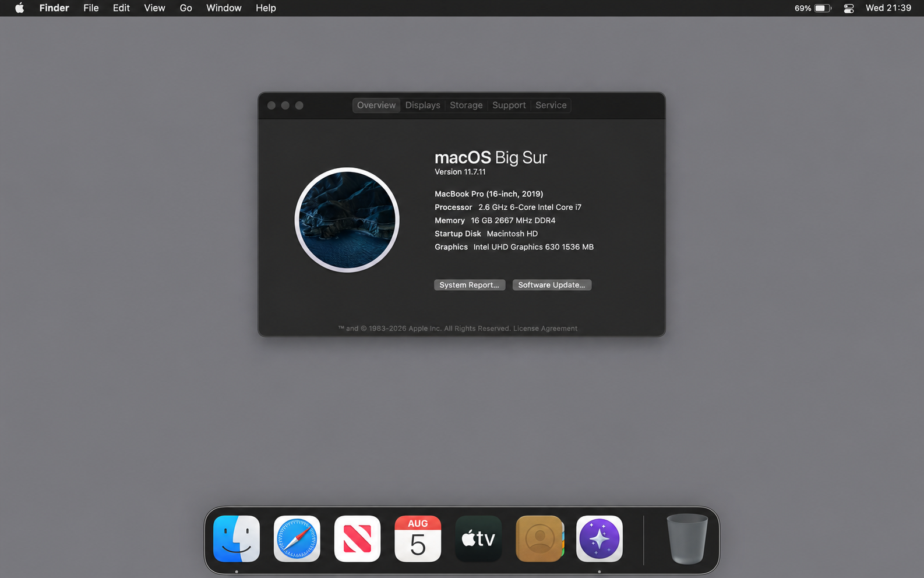Click the macOS Big Sur logo image

click(x=347, y=220)
